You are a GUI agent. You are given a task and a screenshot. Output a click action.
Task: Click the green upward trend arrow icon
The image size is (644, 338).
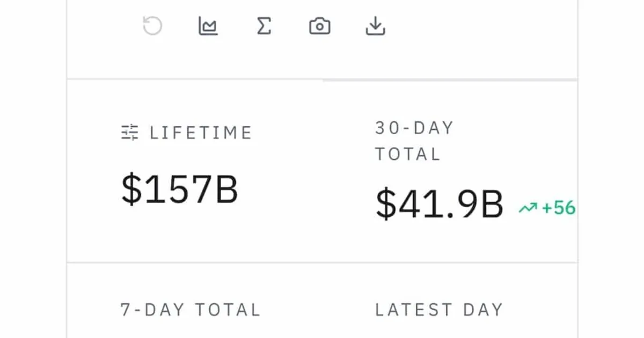point(528,208)
